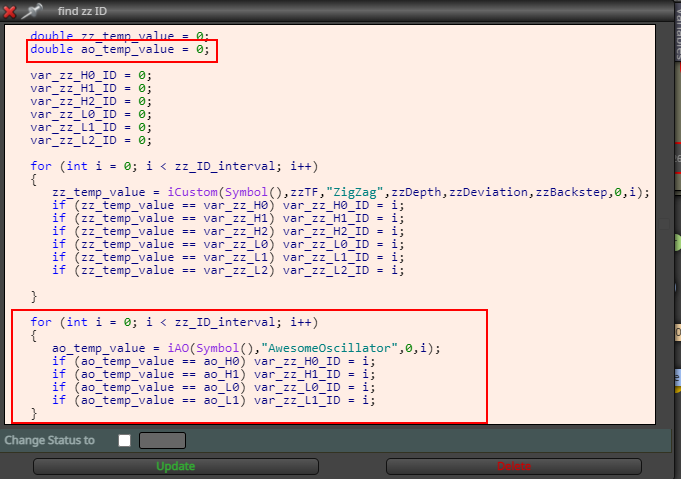Image resolution: width=681 pixels, height=479 pixels.
Task: Click the red Delete button
Action: coord(514,466)
